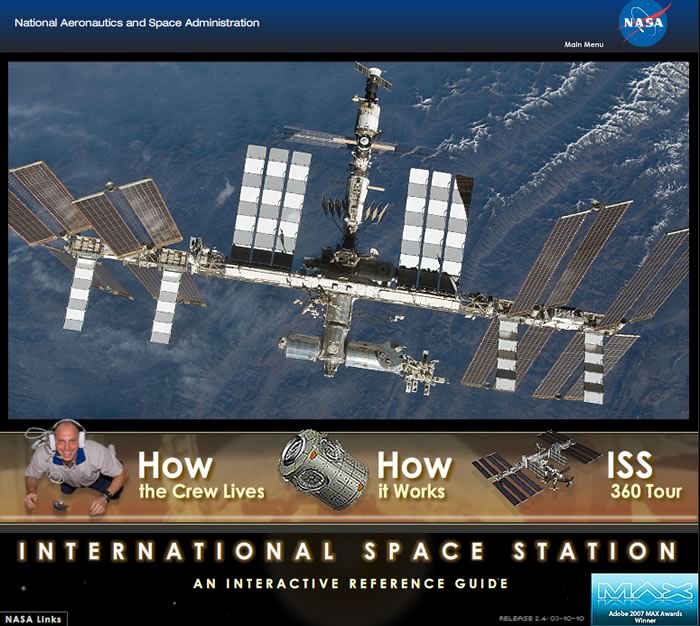Click An Interactive Reference Guide subtitle

350,583
